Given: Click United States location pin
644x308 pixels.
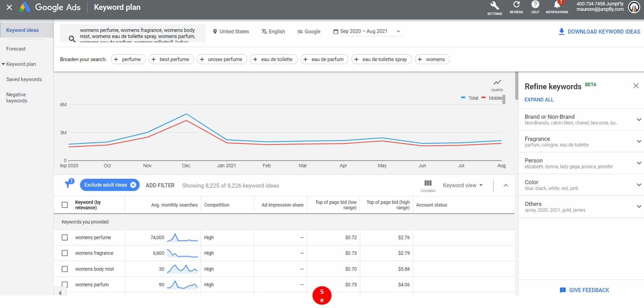Looking at the screenshot, I should click(x=215, y=31).
